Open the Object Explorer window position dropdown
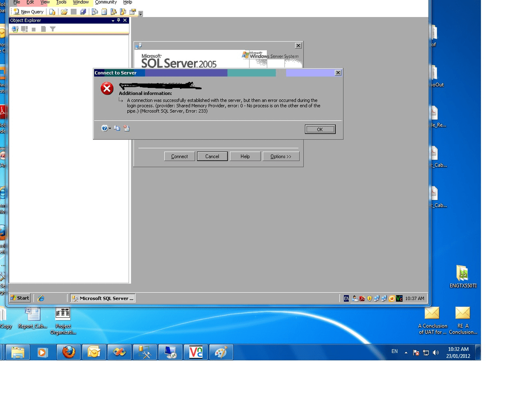Image resolution: width=525 pixels, height=420 pixels. coord(113,21)
